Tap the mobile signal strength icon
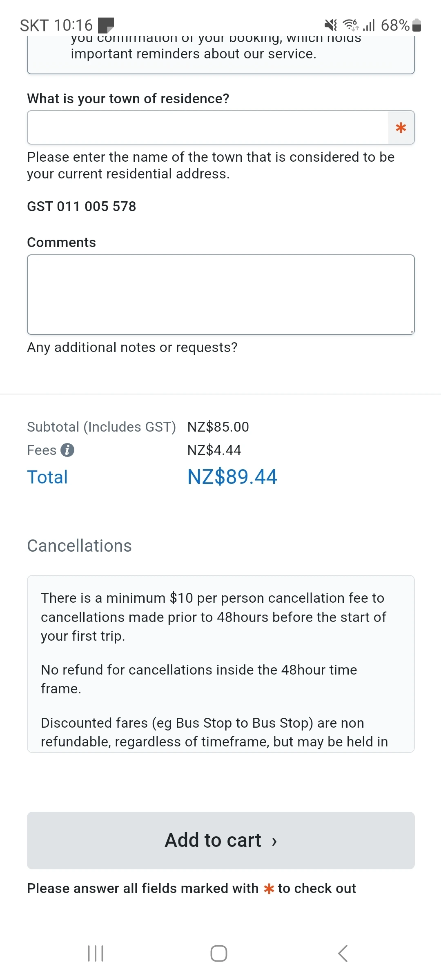Viewport: 441px width, 980px height. [x=369, y=25]
